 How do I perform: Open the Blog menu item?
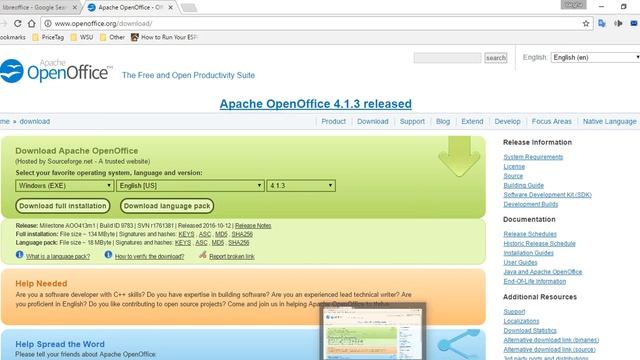pyautogui.click(x=443, y=122)
